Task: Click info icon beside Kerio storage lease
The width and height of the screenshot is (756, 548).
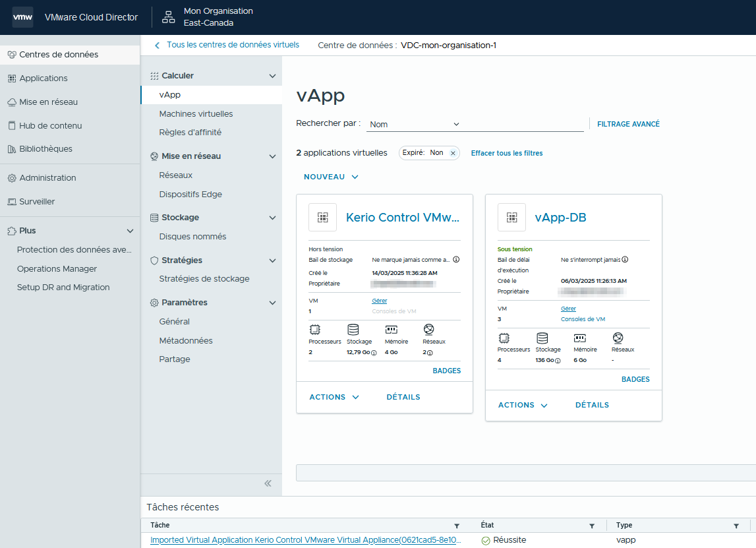Action: 456,260
